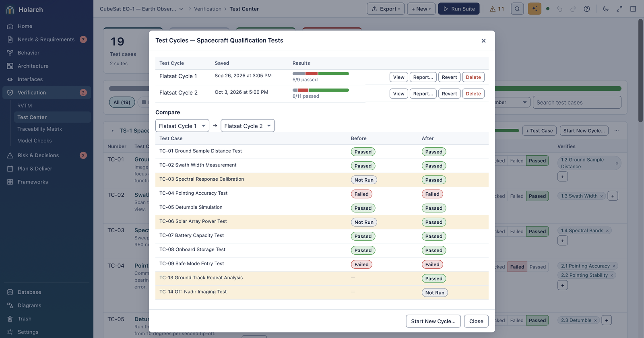The image size is (644, 338).
Task: Open Risk & Decisions section
Action: (x=47, y=155)
